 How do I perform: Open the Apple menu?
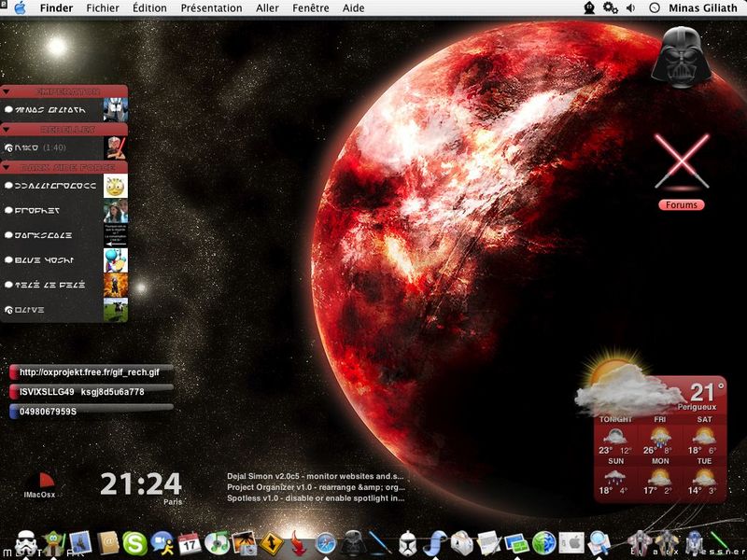tap(20, 8)
